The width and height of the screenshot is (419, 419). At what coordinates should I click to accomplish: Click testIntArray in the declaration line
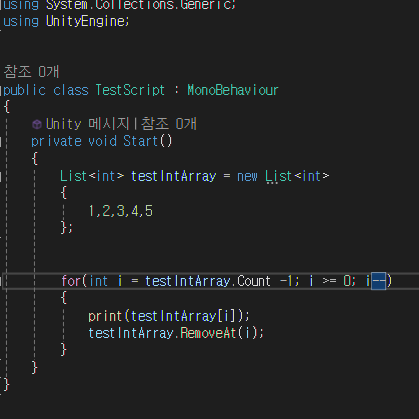(174, 176)
